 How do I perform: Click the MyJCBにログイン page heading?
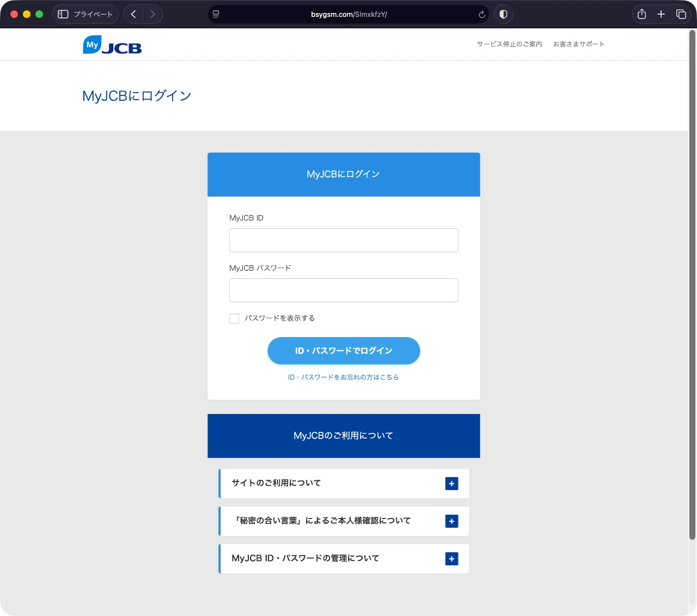tap(137, 96)
